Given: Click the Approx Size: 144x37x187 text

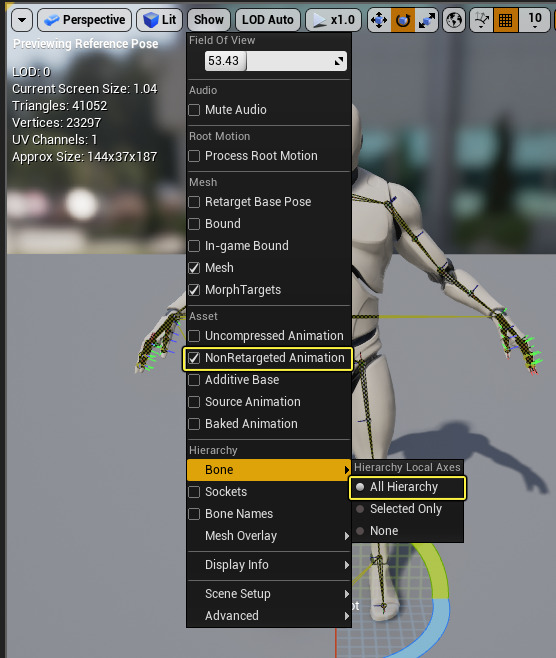Looking at the screenshot, I should click(84, 157).
